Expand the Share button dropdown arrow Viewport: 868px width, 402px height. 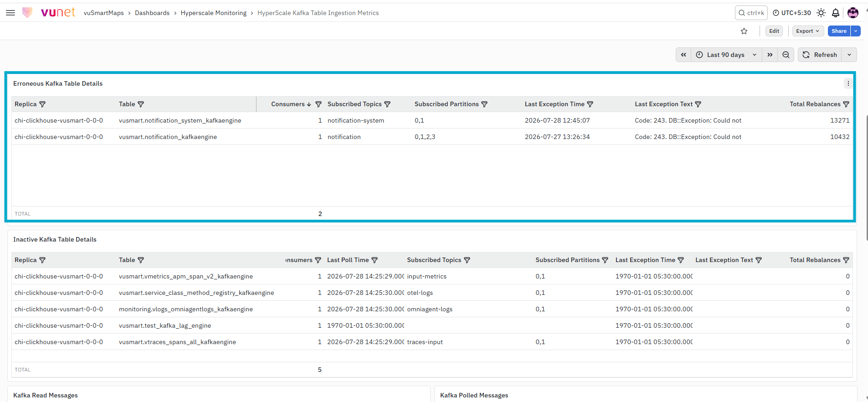pyautogui.click(x=856, y=31)
